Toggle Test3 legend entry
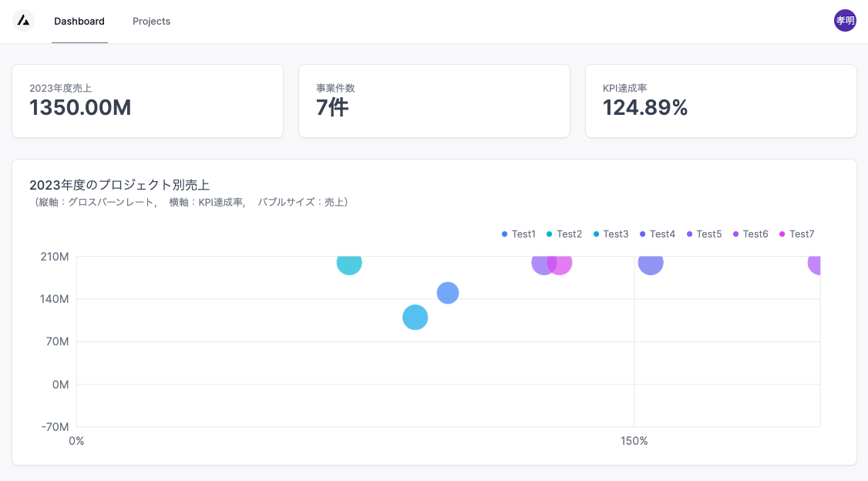The width and height of the screenshot is (868, 481). [x=611, y=234]
